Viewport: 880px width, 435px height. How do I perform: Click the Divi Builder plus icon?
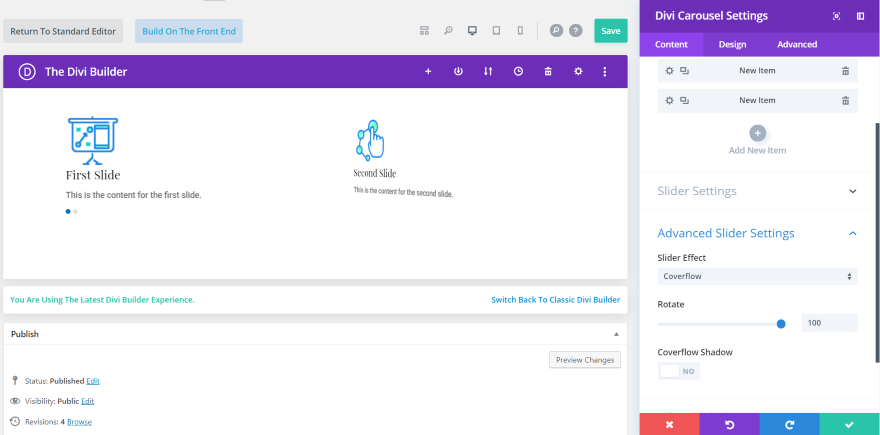coord(428,71)
